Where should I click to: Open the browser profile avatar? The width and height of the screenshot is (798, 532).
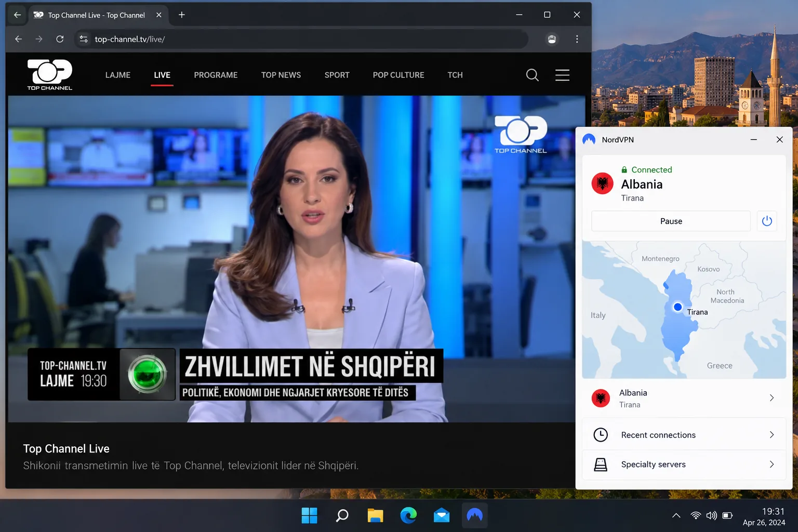pos(552,39)
